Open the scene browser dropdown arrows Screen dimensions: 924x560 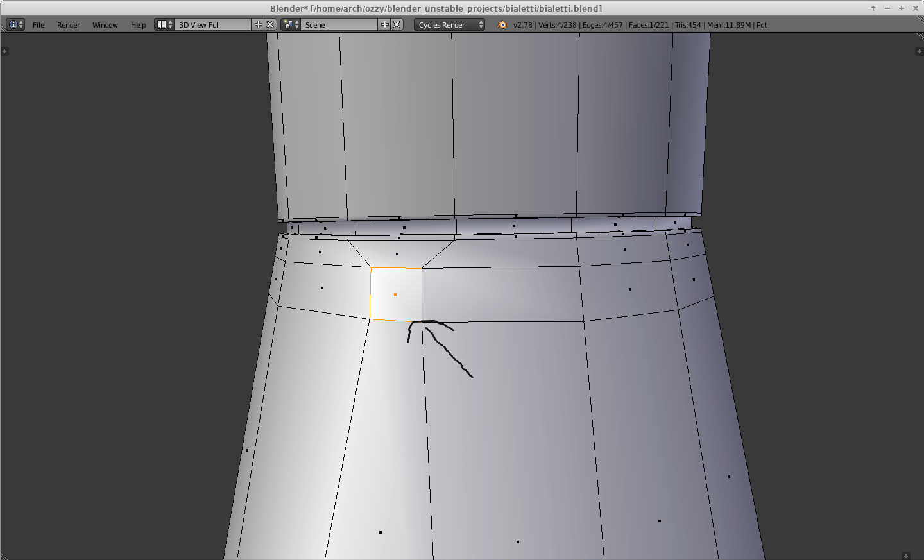tap(296, 24)
